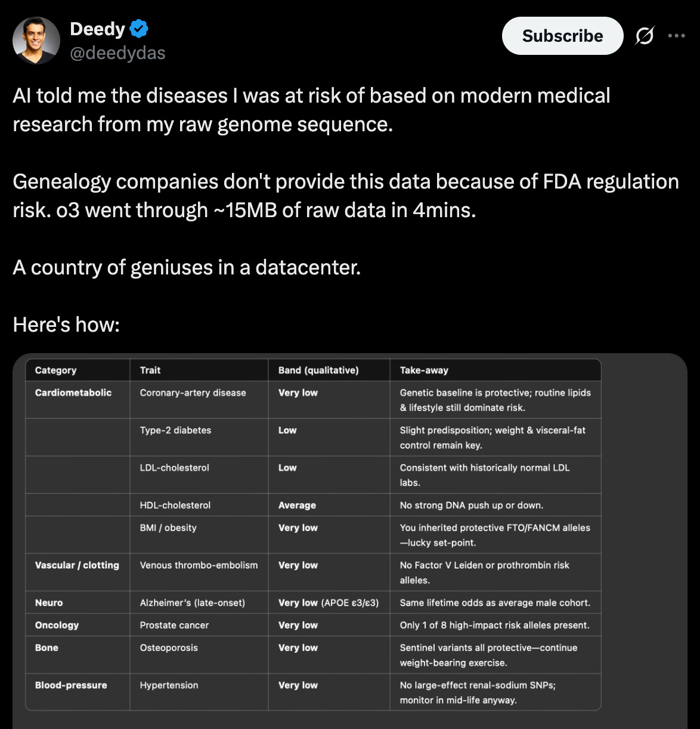Screen dimensions: 700x729
Task: Select the "Prostate cancer" trait cell
Action: click(x=174, y=625)
